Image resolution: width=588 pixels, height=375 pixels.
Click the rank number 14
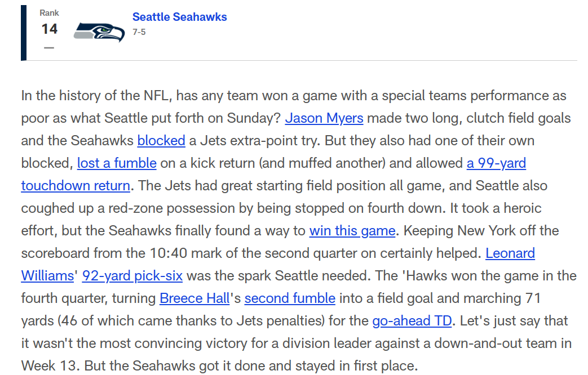49,29
